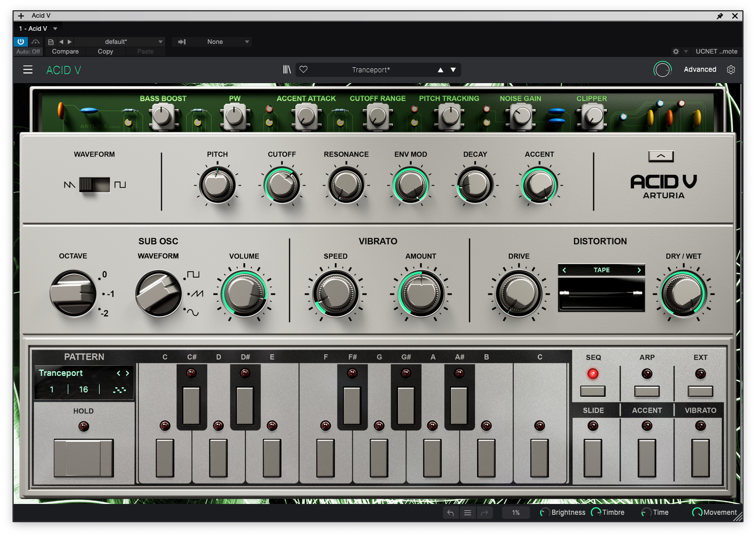This screenshot has height=537, width=756.
Task: Click the sub osc OCTAVE selector knob
Action: click(73, 294)
